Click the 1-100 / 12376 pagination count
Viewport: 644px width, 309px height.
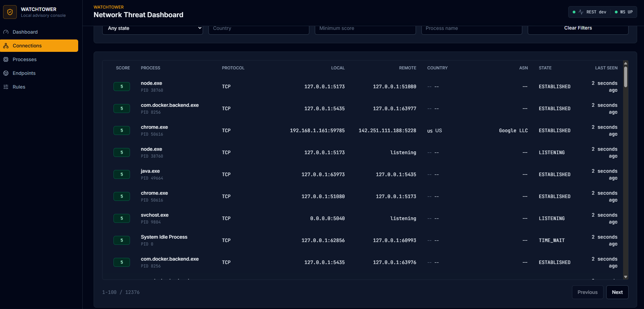coord(121,292)
